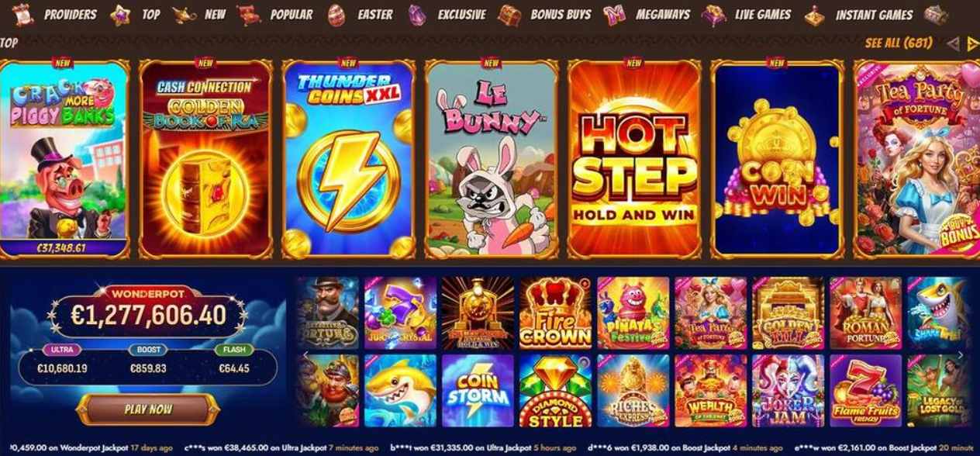This screenshot has height=456, width=980.
Task: Launch the Le Bunny game tile
Action: point(492,159)
